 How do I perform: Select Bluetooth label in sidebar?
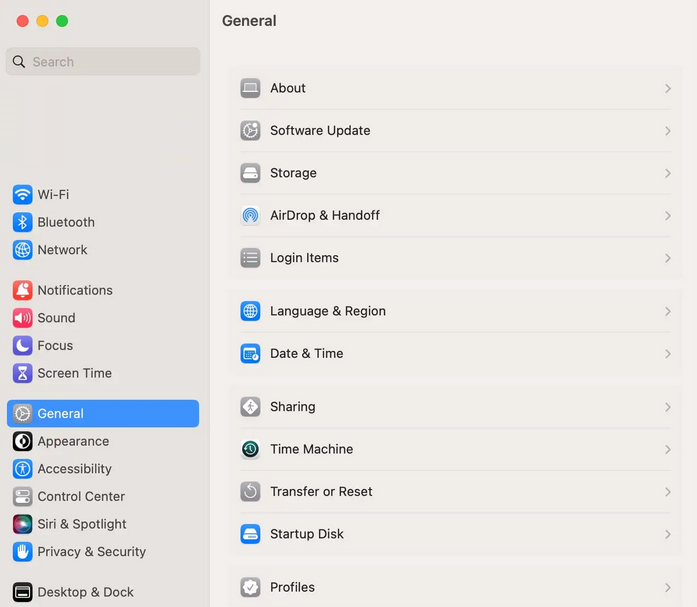[66, 222]
